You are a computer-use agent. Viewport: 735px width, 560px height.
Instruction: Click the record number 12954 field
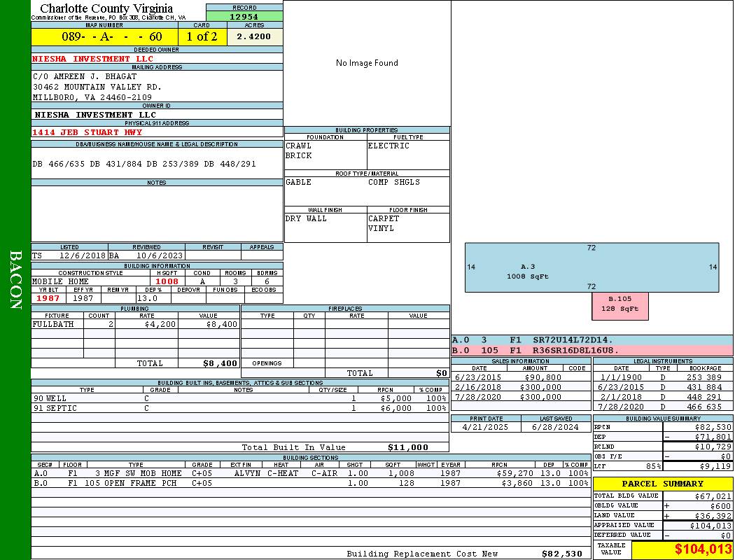tap(244, 17)
